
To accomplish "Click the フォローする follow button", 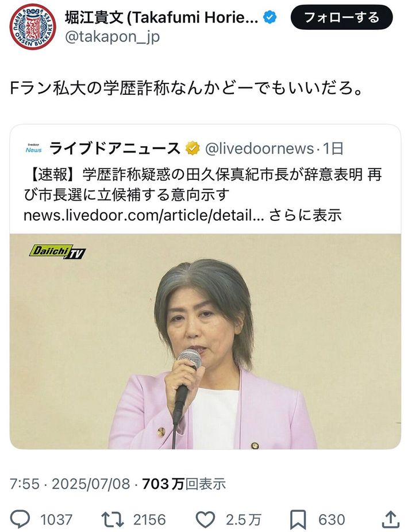I will (341, 17).
